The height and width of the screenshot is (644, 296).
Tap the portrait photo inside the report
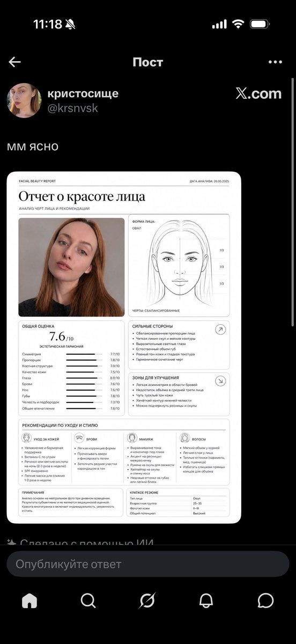(x=71, y=267)
